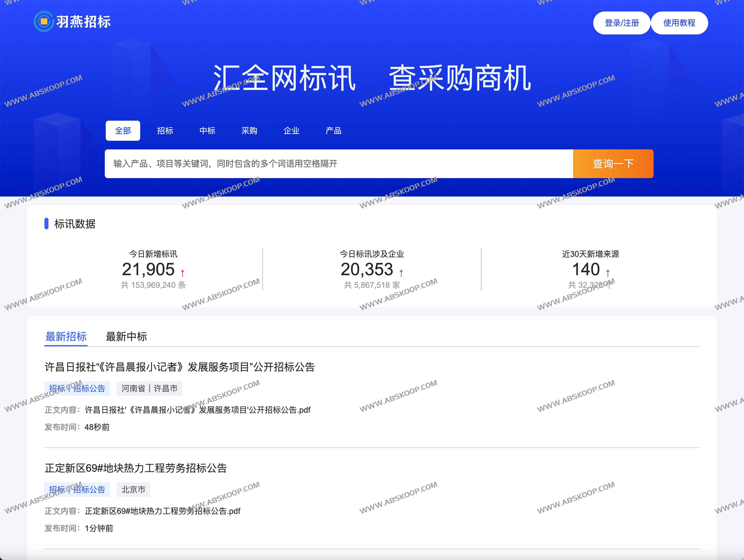Image resolution: width=744 pixels, height=560 pixels.
Task: Click the 河南省｜许昌市 region tag
Action: tap(149, 388)
